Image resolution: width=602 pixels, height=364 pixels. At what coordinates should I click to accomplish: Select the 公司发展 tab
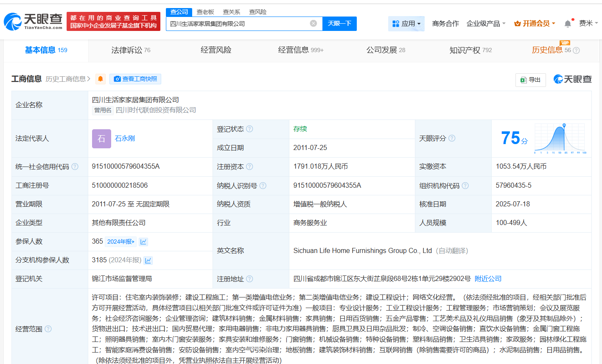click(386, 50)
